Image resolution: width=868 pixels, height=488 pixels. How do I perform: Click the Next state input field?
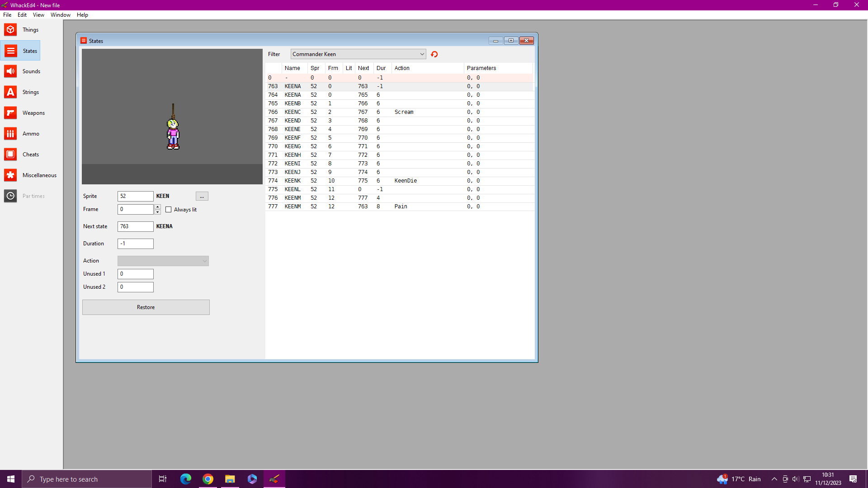(136, 226)
